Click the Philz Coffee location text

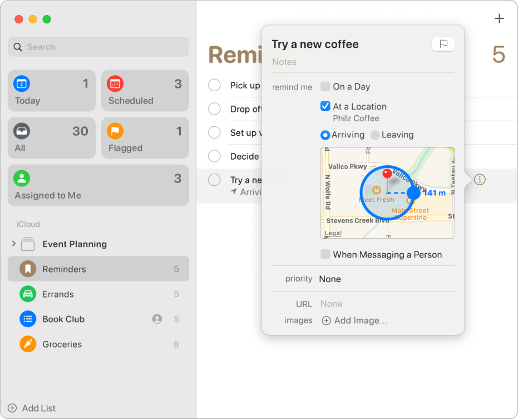(x=356, y=118)
